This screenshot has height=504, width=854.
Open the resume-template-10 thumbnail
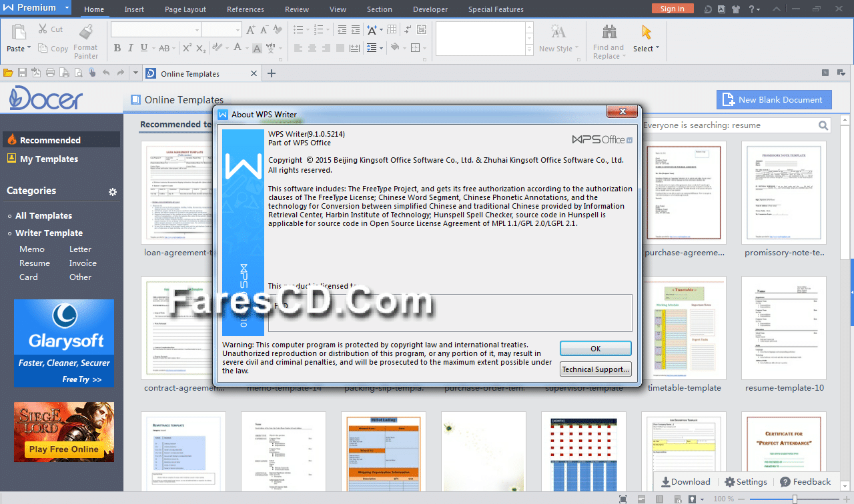[x=784, y=327]
